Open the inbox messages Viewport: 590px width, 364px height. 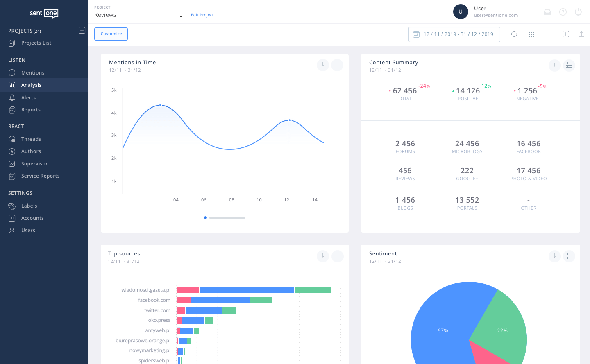[x=547, y=12]
